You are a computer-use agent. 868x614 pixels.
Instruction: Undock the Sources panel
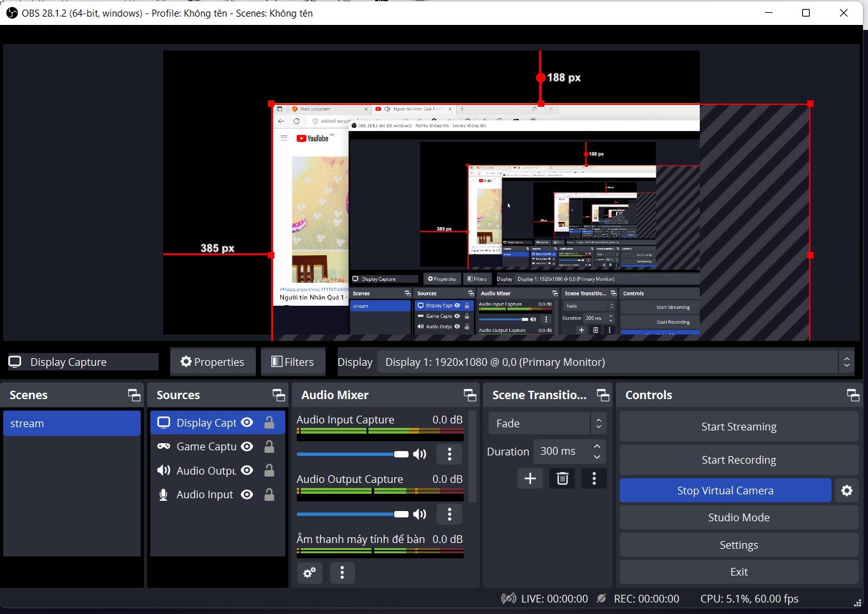coord(278,395)
